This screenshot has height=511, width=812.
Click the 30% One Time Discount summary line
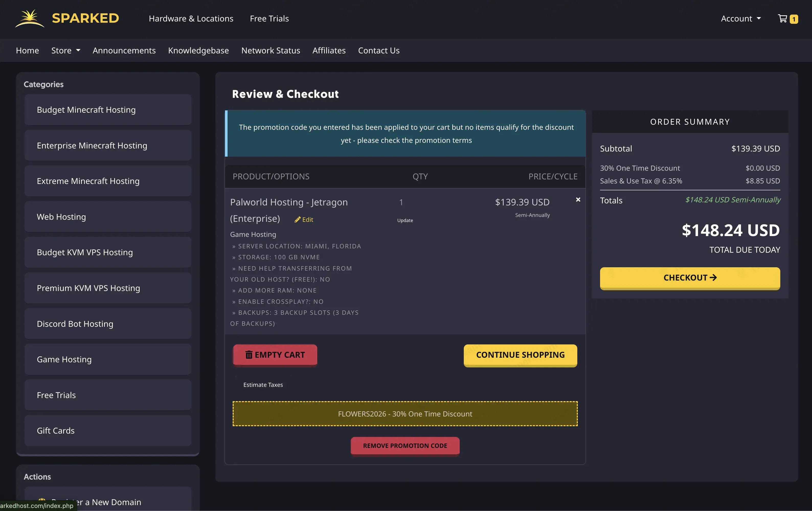[x=690, y=168]
